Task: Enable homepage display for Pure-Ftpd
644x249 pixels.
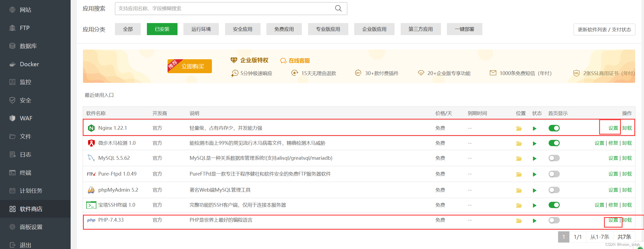Action: click(x=554, y=174)
